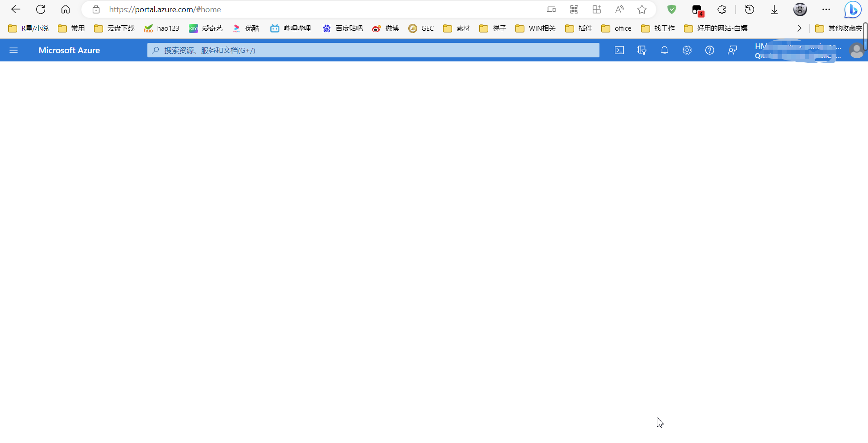Open the office bookmarks folder

616,28
